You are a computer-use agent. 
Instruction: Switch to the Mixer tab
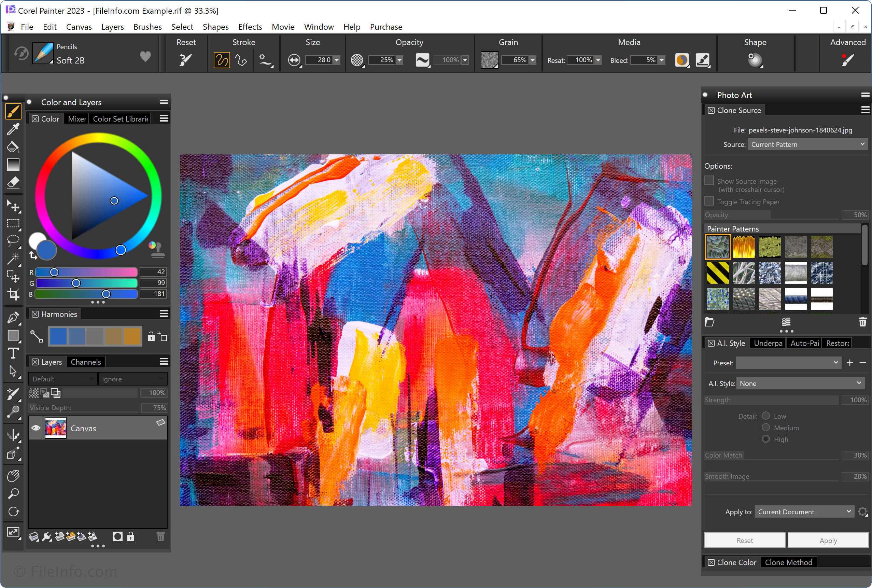point(76,119)
